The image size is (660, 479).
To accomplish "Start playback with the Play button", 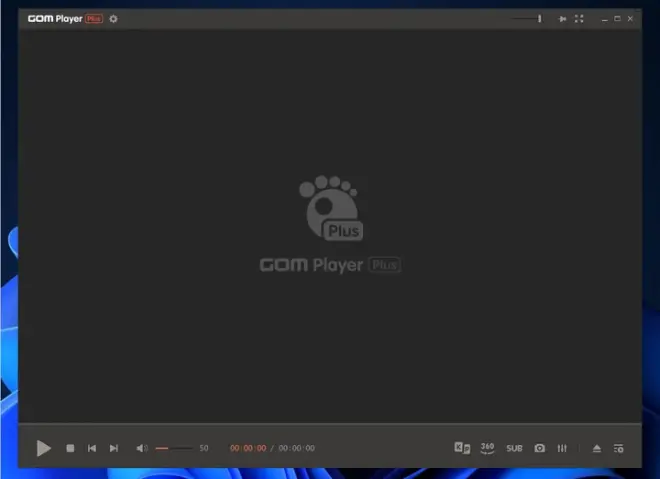I will tap(43, 448).
